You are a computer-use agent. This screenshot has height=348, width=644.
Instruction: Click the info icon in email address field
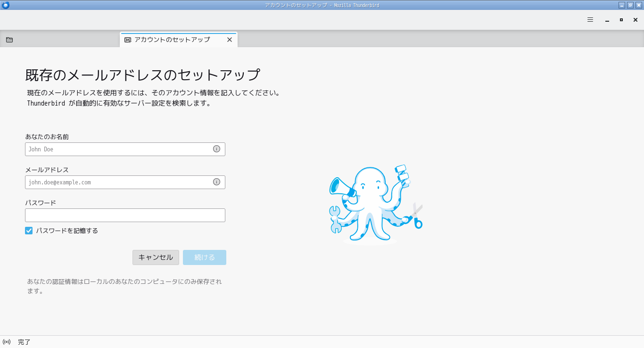(216, 182)
